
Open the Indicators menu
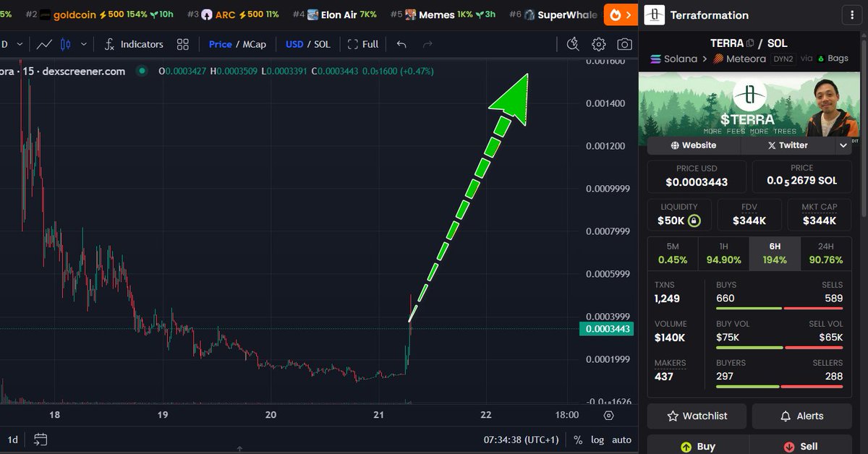[x=134, y=44]
